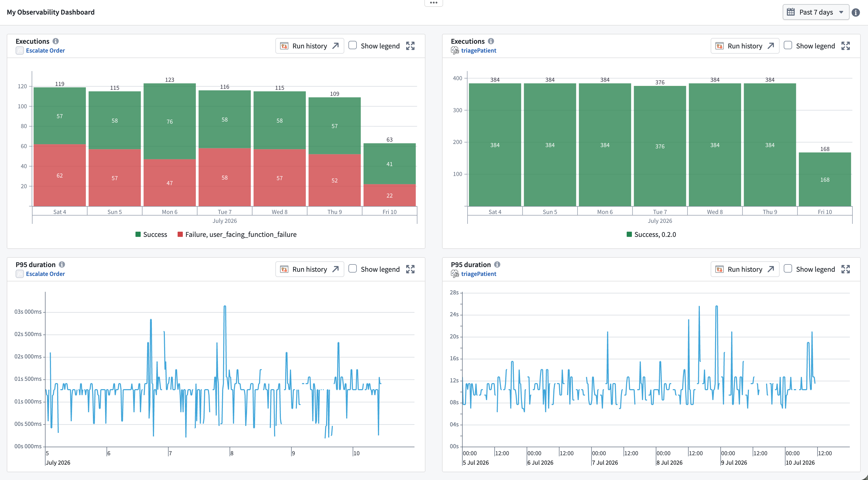
Task: Enable Show legend on Escalate Order Executions
Action: pyautogui.click(x=352, y=45)
